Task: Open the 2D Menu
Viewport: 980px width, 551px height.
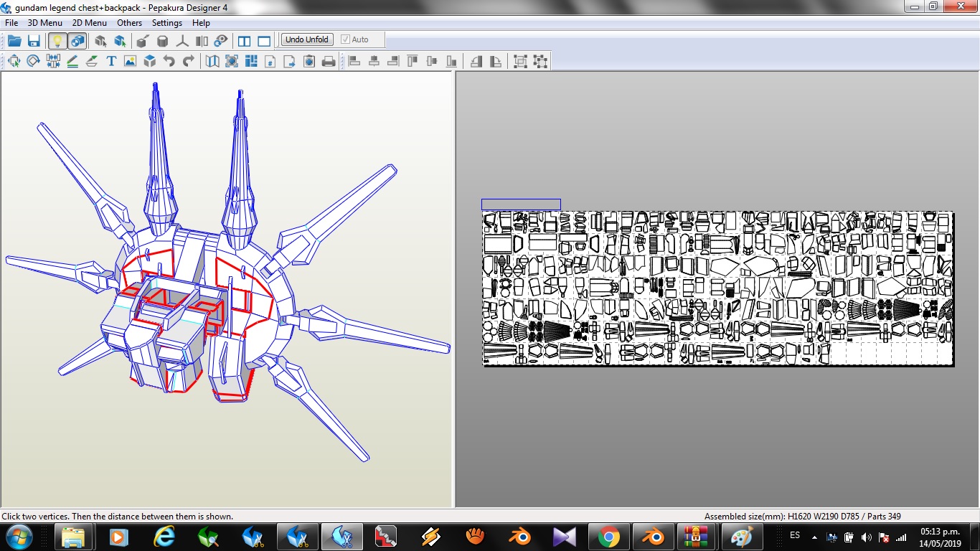Action: [x=90, y=23]
